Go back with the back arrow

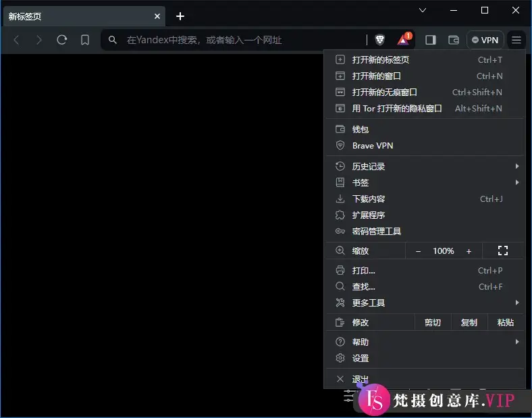16,40
